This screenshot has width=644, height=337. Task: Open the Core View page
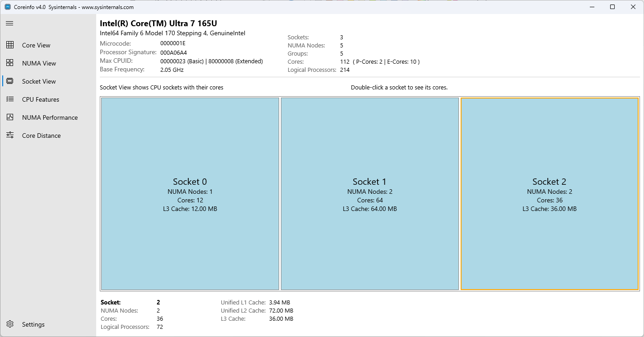pyautogui.click(x=36, y=45)
